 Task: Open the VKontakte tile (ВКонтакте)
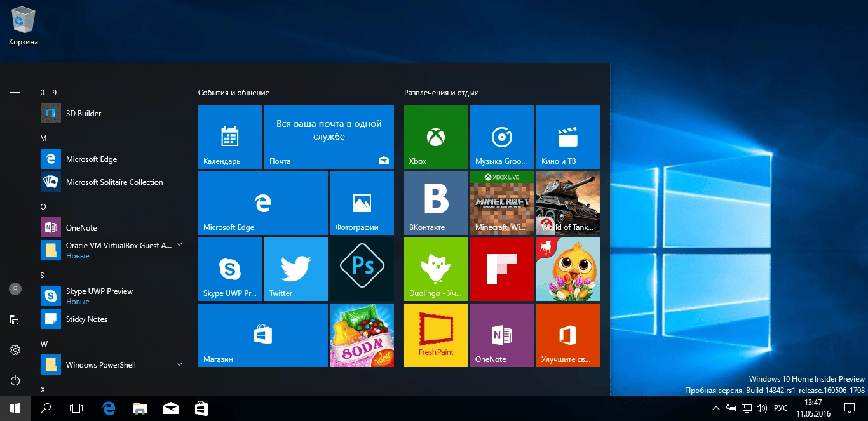pyautogui.click(x=436, y=203)
